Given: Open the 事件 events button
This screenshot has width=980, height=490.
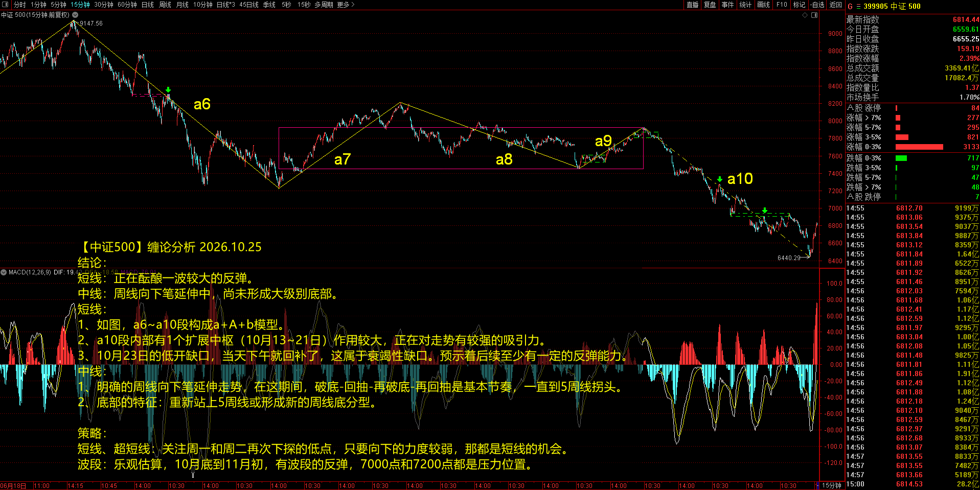Looking at the screenshot, I should tap(728, 5).
